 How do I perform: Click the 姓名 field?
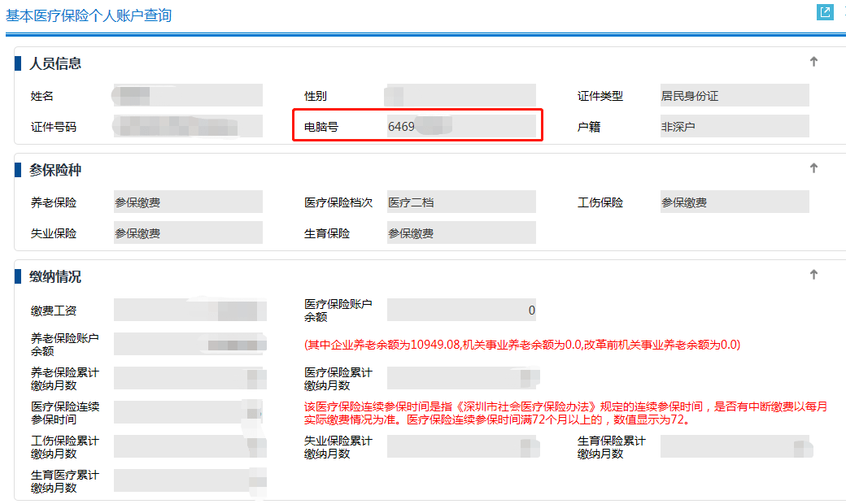187,95
